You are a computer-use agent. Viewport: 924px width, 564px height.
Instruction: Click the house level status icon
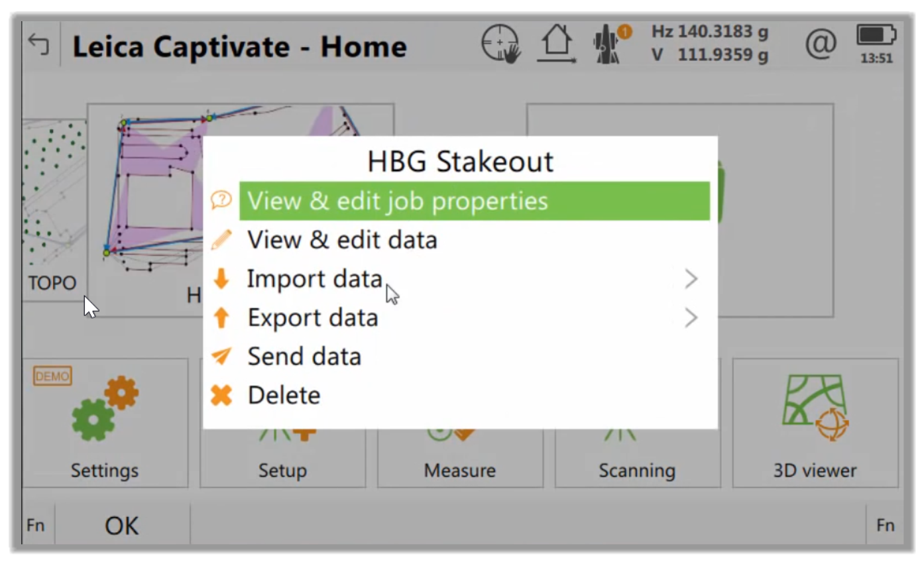(556, 44)
